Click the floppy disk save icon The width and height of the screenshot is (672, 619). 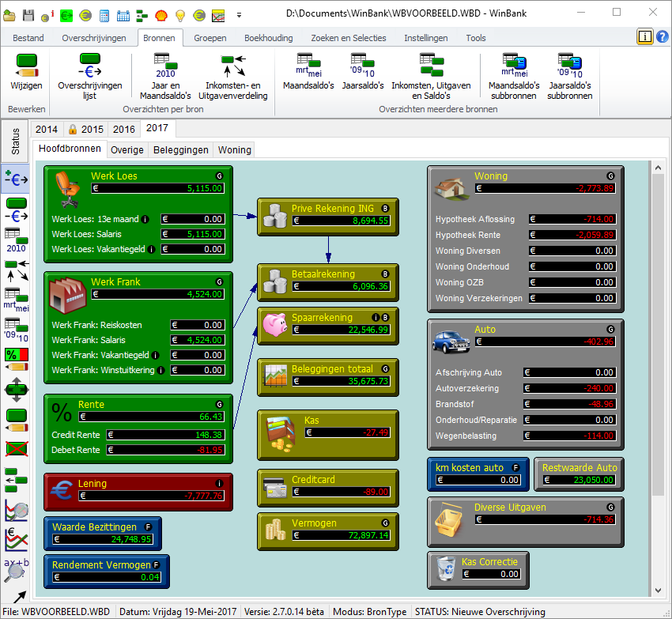(x=28, y=15)
